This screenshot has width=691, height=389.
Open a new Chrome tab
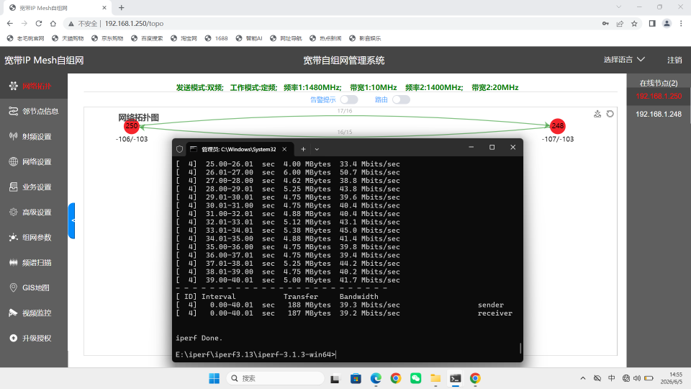tap(121, 7)
